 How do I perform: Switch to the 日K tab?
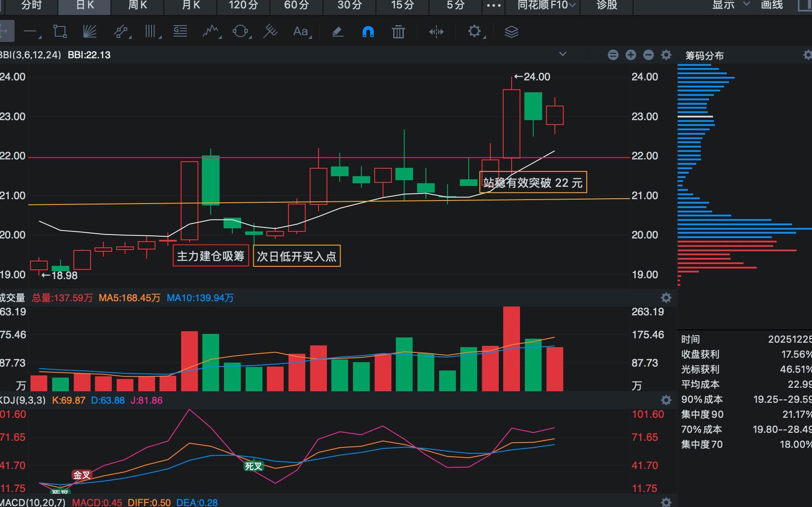point(85,5)
